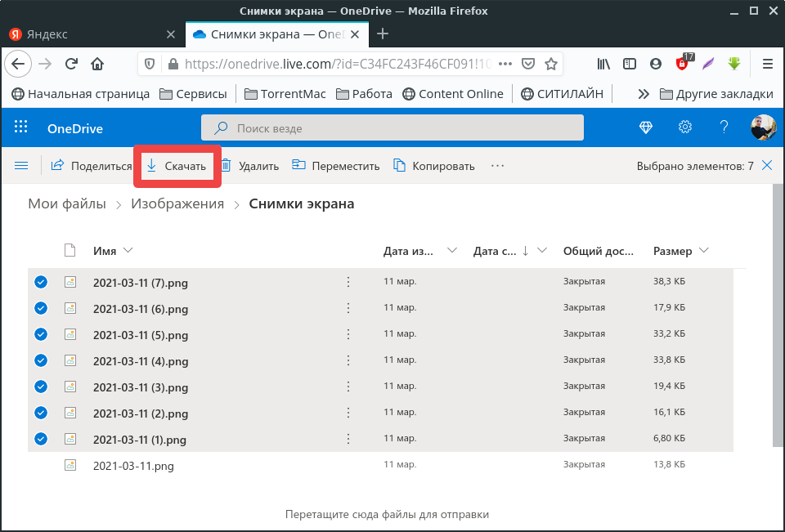Open the Размер column dropdown

[x=704, y=251]
